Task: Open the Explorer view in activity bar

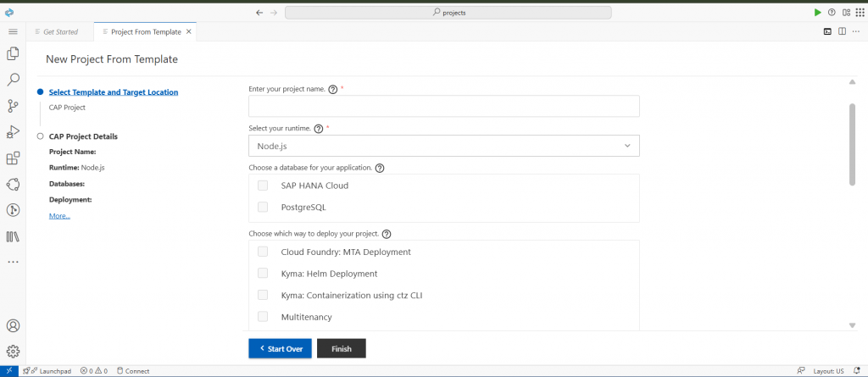Action: click(x=13, y=53)
